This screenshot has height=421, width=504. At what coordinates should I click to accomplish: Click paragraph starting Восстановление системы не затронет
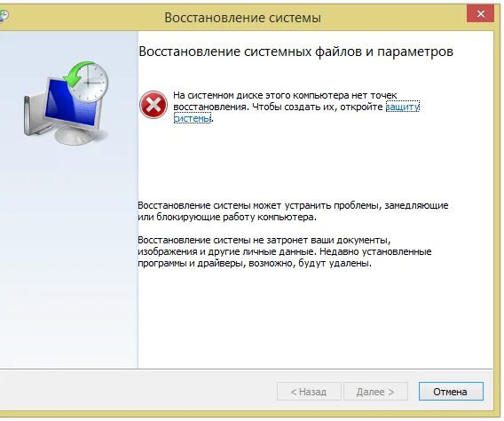[x=285, y=251]
